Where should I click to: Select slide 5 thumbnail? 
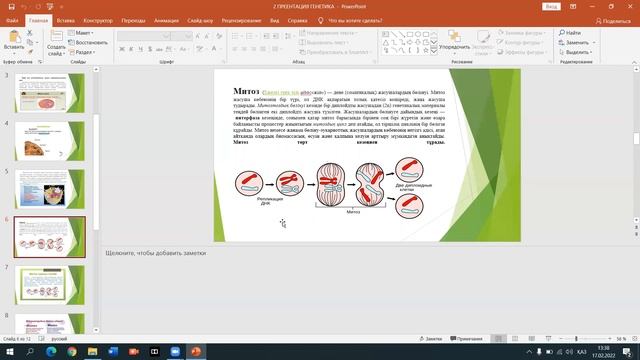(50, 189)
